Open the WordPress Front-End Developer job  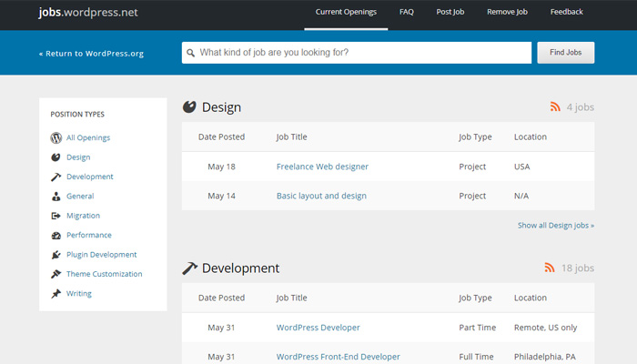pyautogui.click(x=338, y=357)
